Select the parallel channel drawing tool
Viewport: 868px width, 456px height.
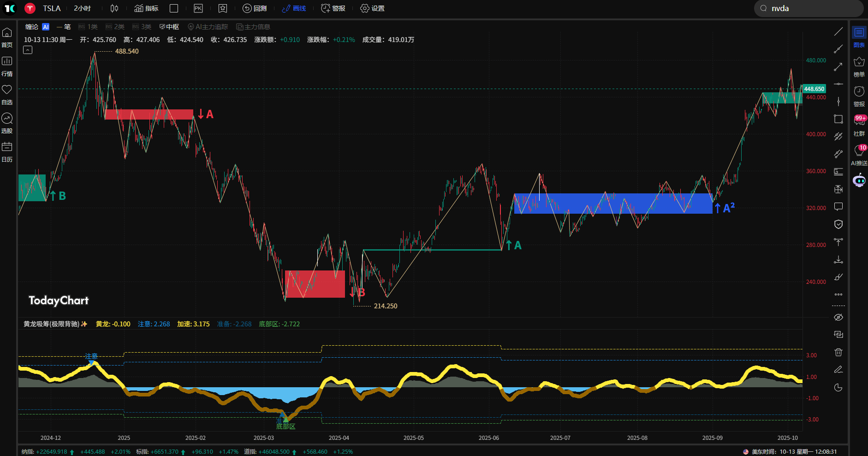(838, 136)
